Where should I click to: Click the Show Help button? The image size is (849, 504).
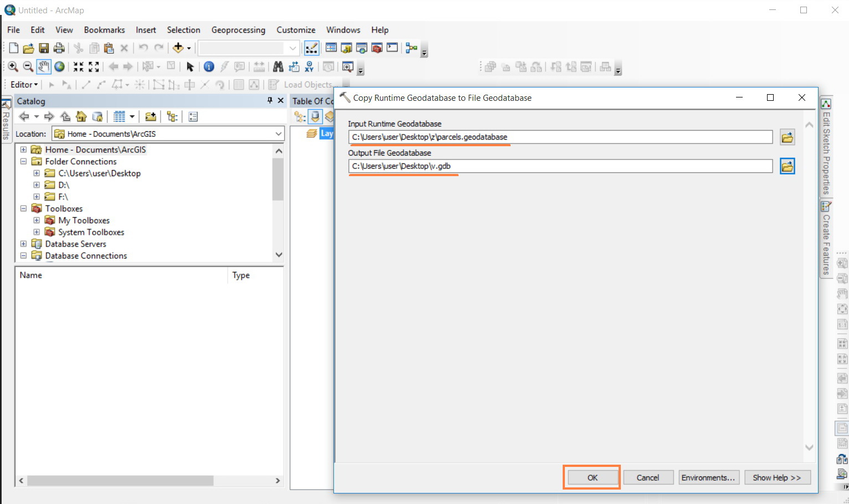[777, 477]
